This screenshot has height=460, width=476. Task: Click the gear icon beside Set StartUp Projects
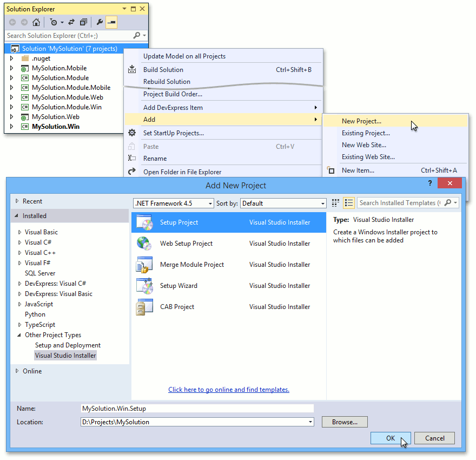click(132, 133)
